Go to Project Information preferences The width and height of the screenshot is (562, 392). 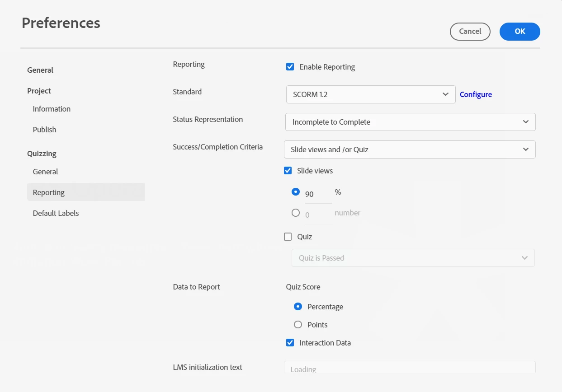[x=52, y=109]
